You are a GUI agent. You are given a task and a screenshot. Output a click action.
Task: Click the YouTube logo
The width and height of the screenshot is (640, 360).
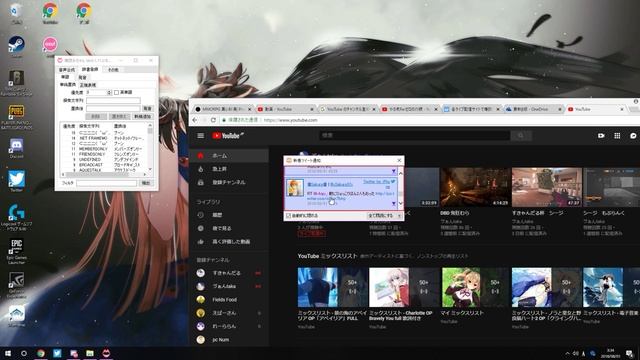pos(228,136)
